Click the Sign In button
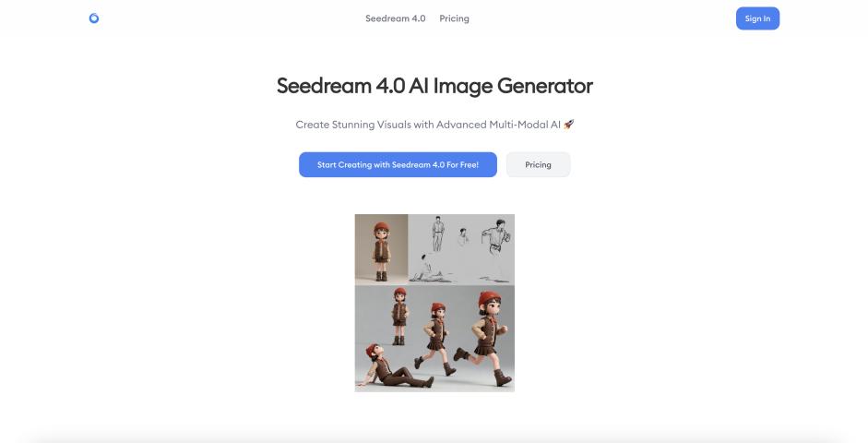Image resolution: width=868 pixels, height=443 pixels. point(757,18)
